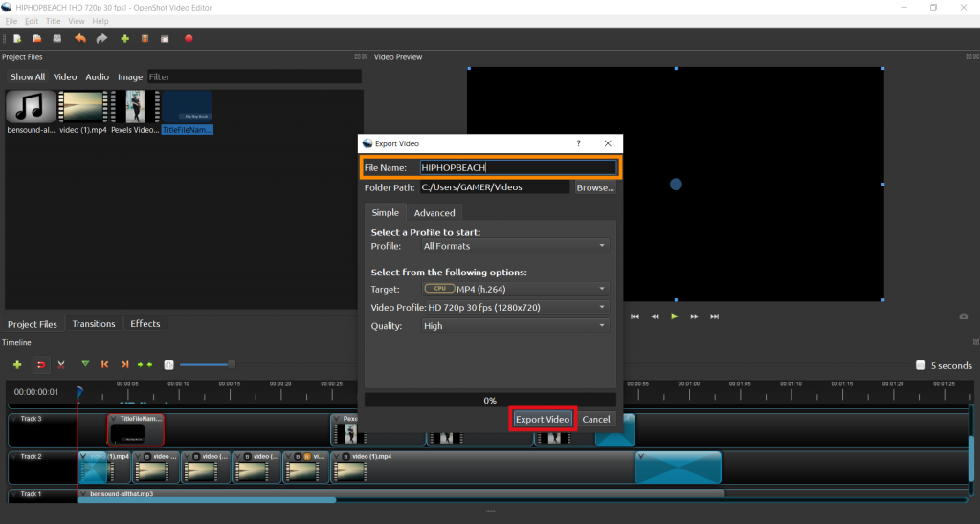980x524 pixels.
Task: Select the Simple export tab
Action: (x=385, y=212)
